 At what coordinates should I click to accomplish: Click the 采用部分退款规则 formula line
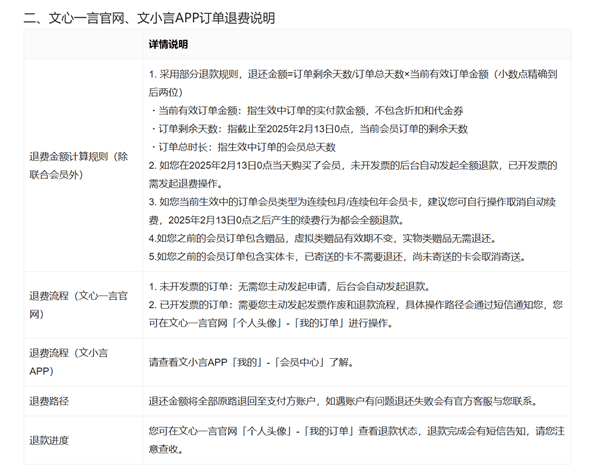coord(353,83)
